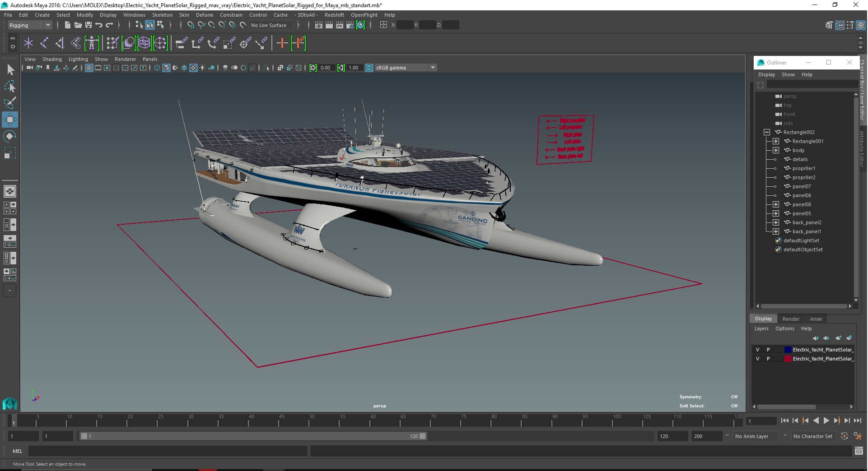Click frame 60 on the timeline
Viewport: 868px width, 471px height.
pos(373,421)
